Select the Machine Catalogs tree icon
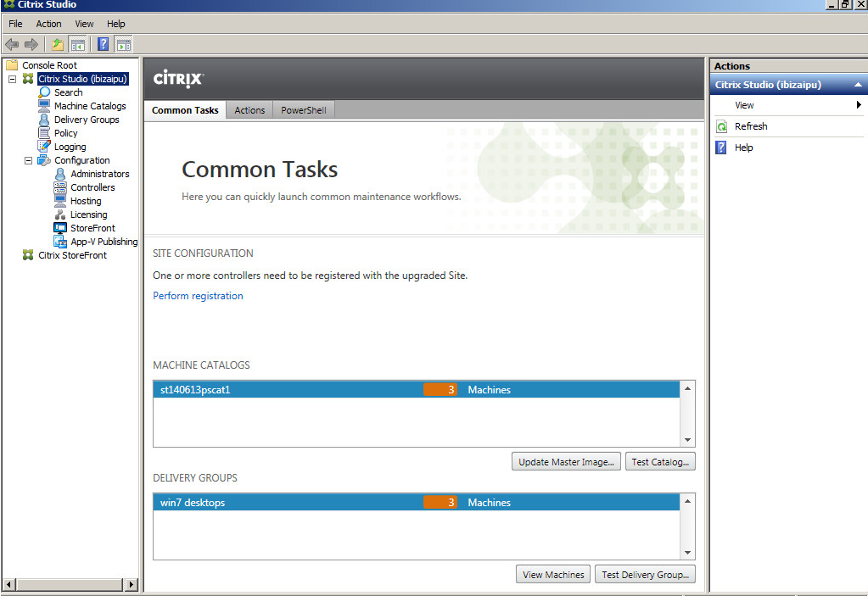 pyautogui.click(x=45, y=106)
